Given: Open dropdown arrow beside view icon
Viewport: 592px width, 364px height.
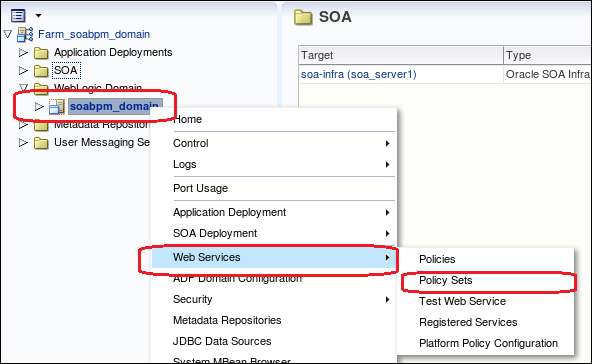Looking at the screenshot, I should tap(38, 16).
